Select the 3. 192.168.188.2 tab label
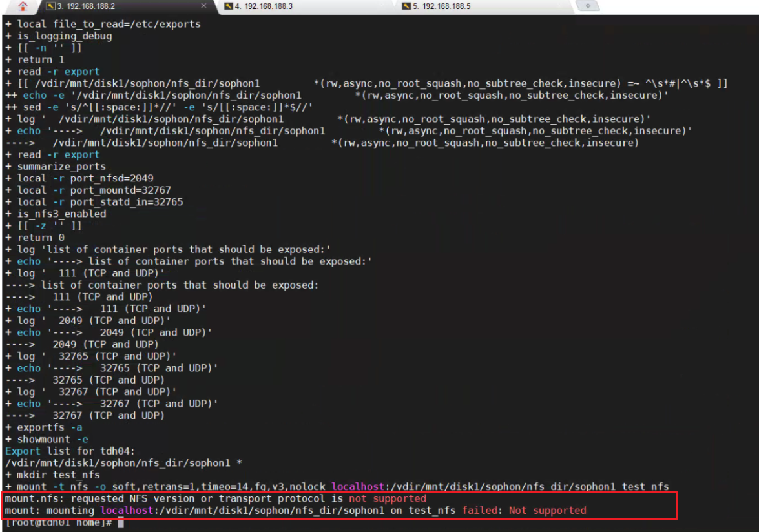 point(86,6)
